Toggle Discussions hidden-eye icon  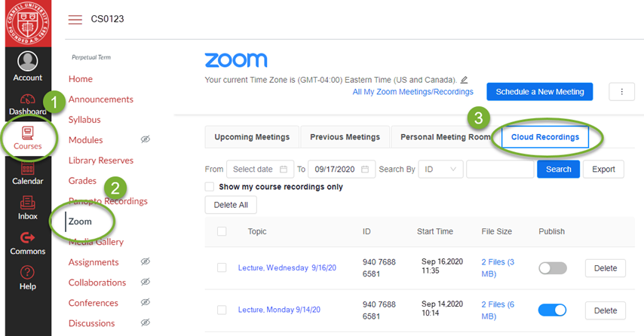click(146, 323)
